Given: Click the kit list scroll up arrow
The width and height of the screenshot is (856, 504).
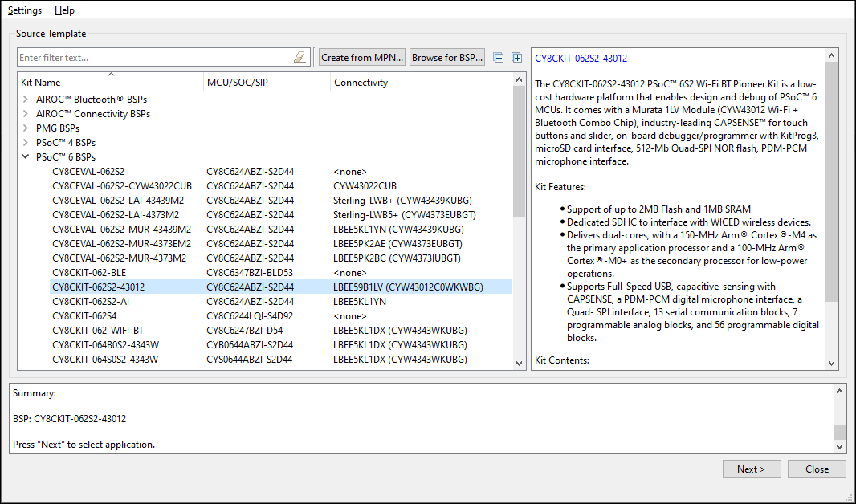Looking at the screenshot, I should point(520,79).
